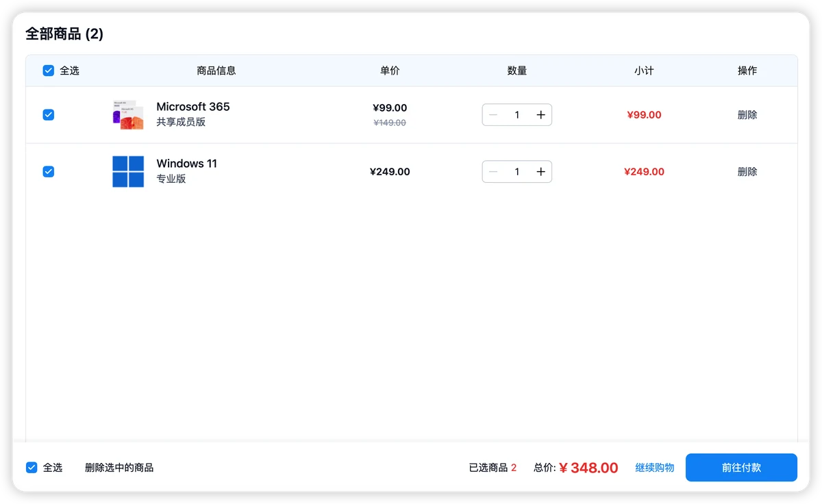Uncheck the Microsoft 365 item checkbox

click(x=49, y=115)
